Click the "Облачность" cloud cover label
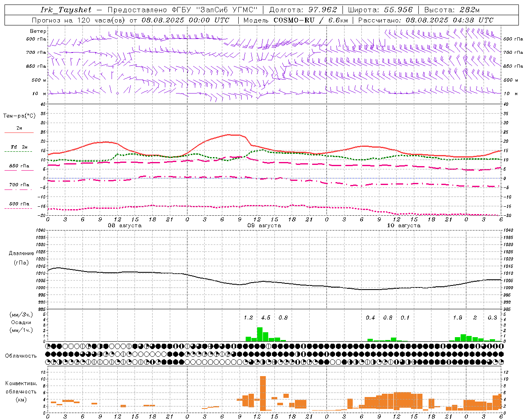This screenshot has height=420, width=525. pos(21,356)
